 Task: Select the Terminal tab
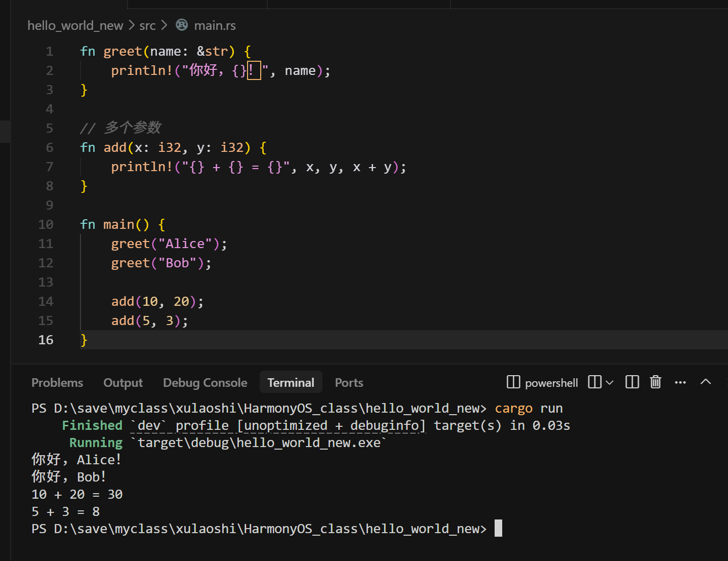pyautogui.click(x=291, y=383)
